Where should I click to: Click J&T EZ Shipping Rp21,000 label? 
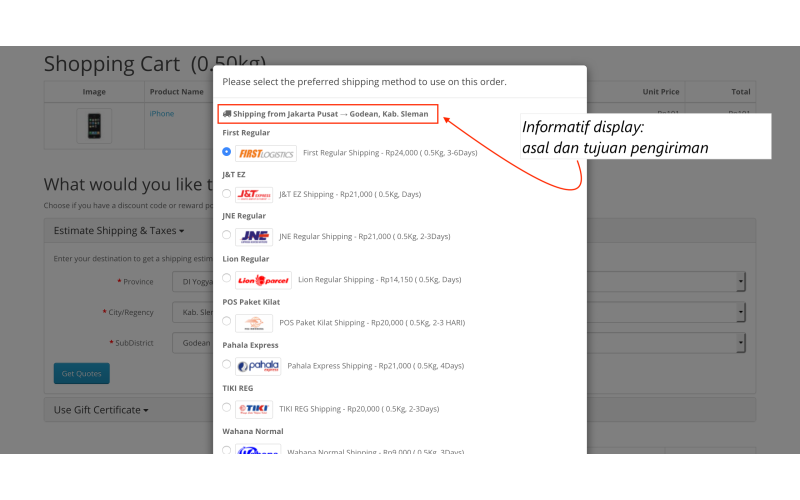click(350, 194)
